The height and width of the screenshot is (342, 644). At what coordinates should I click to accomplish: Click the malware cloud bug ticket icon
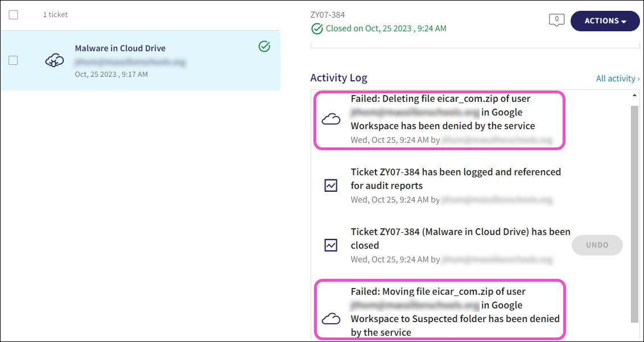[x=55, y=60]
